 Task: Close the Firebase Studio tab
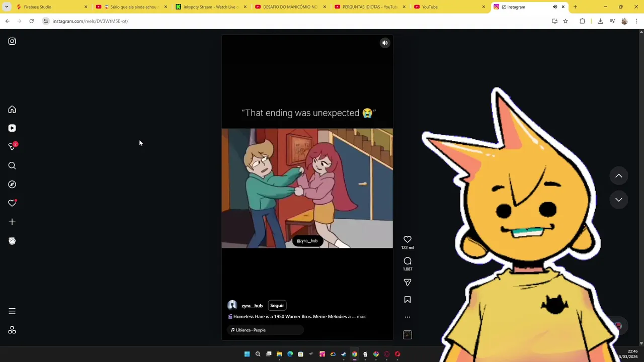point(86,7)
